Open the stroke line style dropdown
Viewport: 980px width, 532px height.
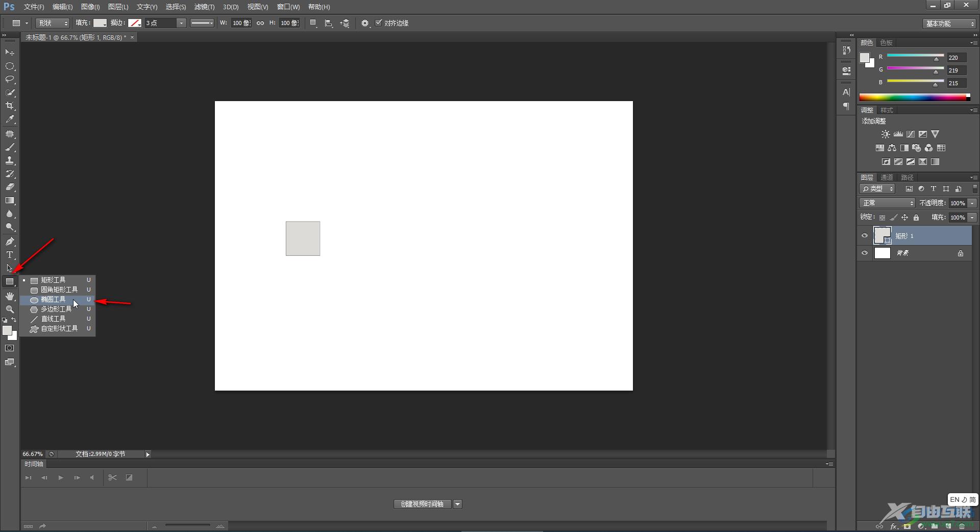click(x=202, y=23)
